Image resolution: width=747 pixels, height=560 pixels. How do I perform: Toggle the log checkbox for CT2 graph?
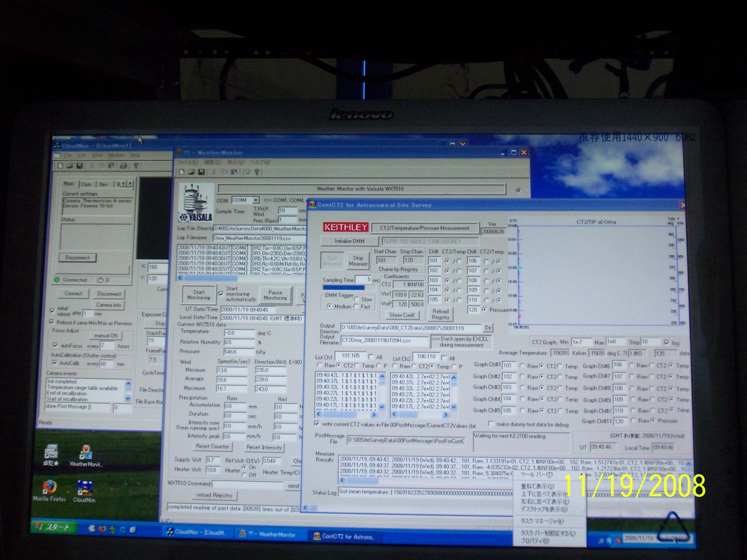(666, 343)
